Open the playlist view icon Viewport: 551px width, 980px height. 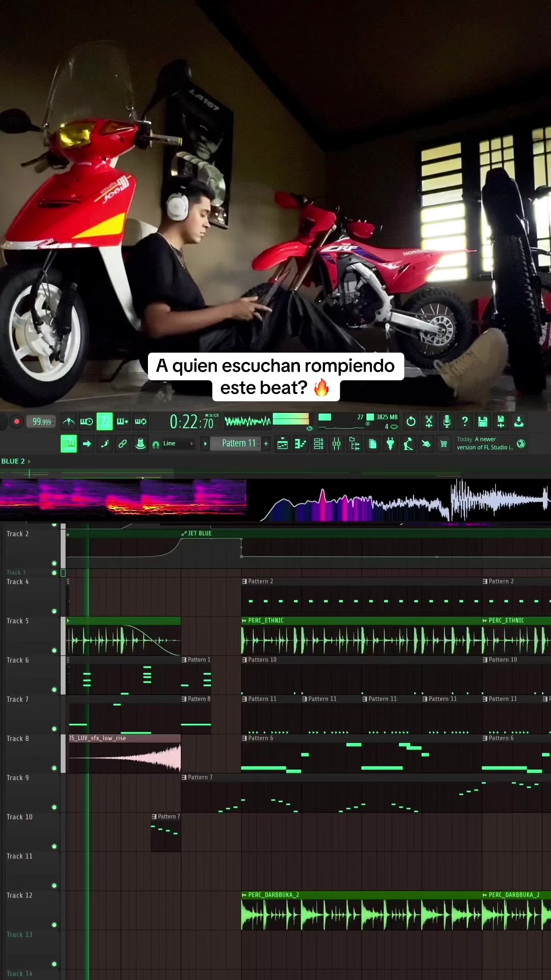point(282,444)
